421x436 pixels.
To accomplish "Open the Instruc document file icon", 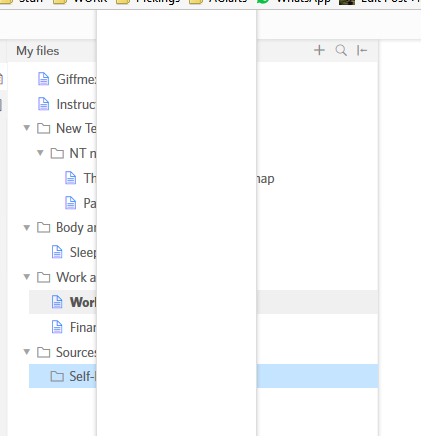I will click(44, 104).
